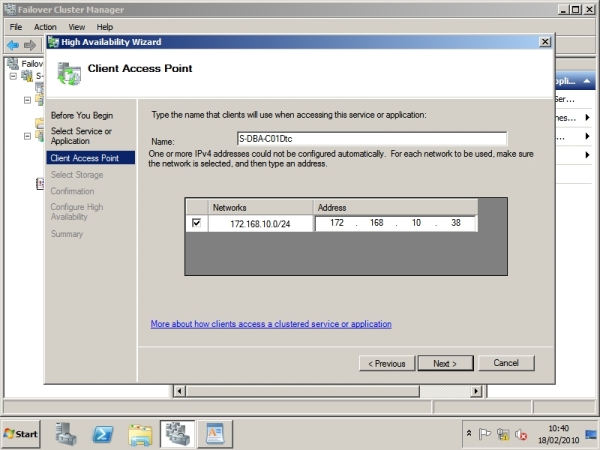Click the 172.168.10.0/24 network cell
The image size is (600, 450).
point(260,223)
